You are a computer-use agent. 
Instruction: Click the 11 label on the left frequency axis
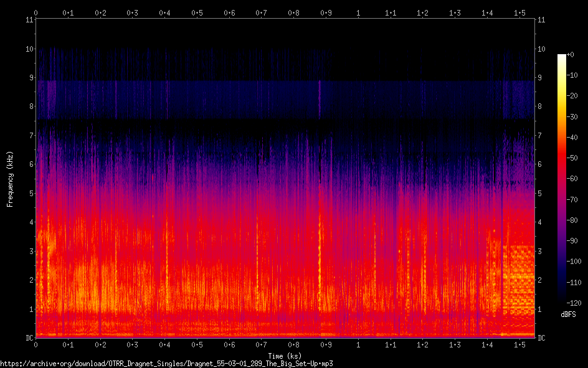(x=29, y=20)
